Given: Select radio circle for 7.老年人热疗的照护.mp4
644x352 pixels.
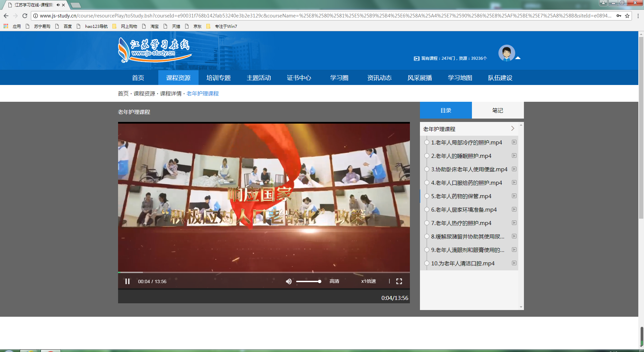Looking at the screenshot, I should [x=427, y=223].
